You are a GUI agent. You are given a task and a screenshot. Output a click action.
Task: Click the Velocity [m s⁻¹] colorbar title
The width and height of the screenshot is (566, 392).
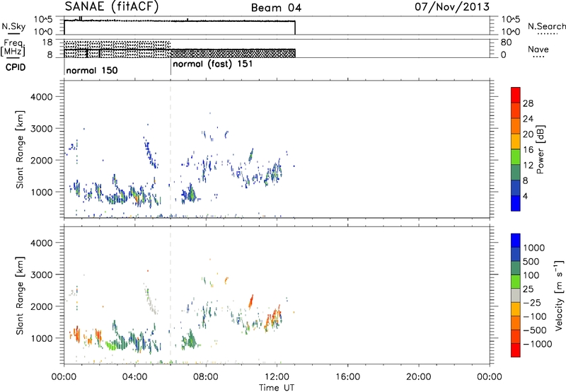point(559,295)
